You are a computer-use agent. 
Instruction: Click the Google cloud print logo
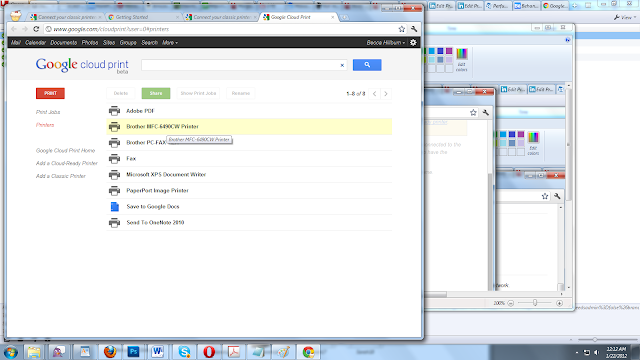[x=82, y=65]
